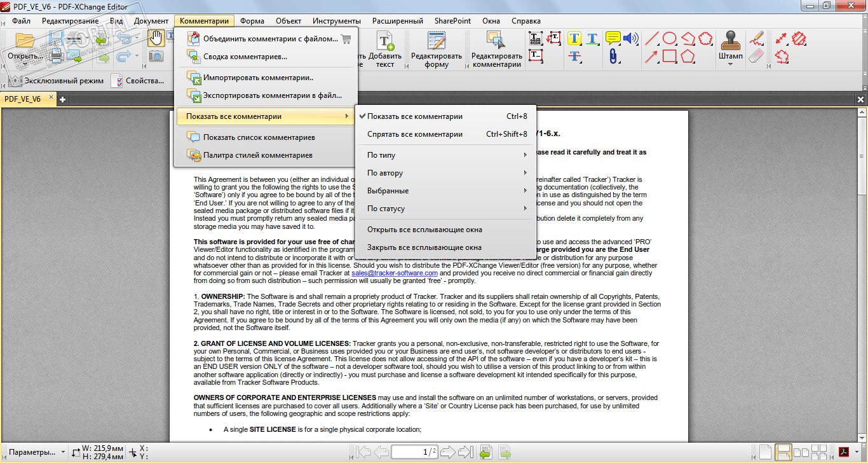
Task: Open the Открыть dropdown arrow
Action: click(x=25, y=64)
